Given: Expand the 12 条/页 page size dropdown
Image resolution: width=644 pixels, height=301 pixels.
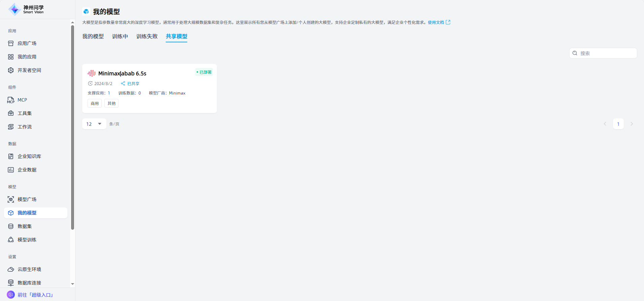Looking at the screenshot, I should [94, 124].
